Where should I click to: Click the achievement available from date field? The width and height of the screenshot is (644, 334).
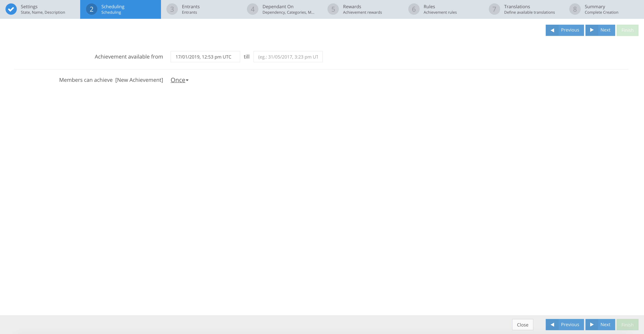205,57
